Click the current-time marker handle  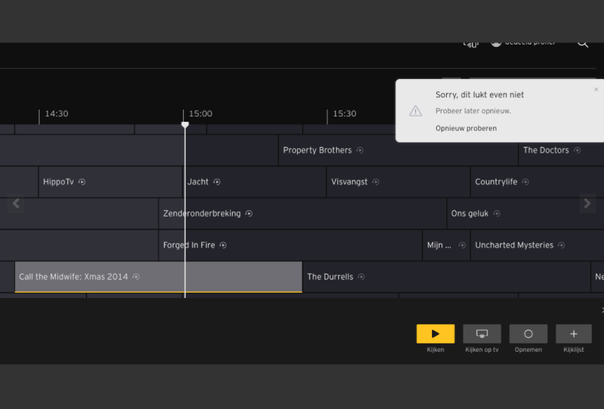click(185, 125)
